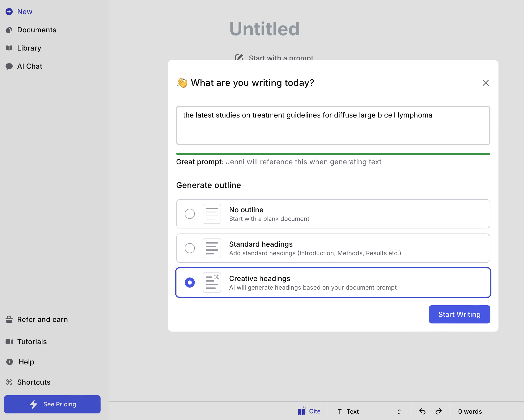The height and width of the screenshot is (420, 524).
Task: Click the See Pricing button
Action: tap(52, 404)
